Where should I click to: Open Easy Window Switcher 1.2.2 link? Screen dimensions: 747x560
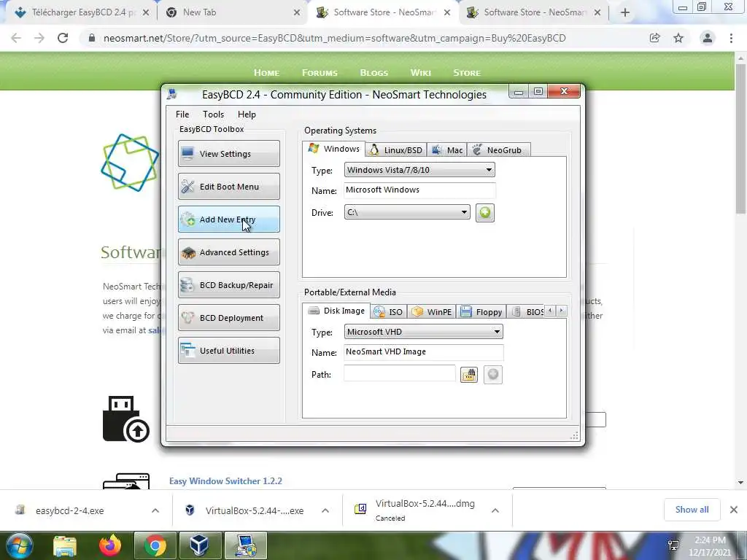click(225, 481)
